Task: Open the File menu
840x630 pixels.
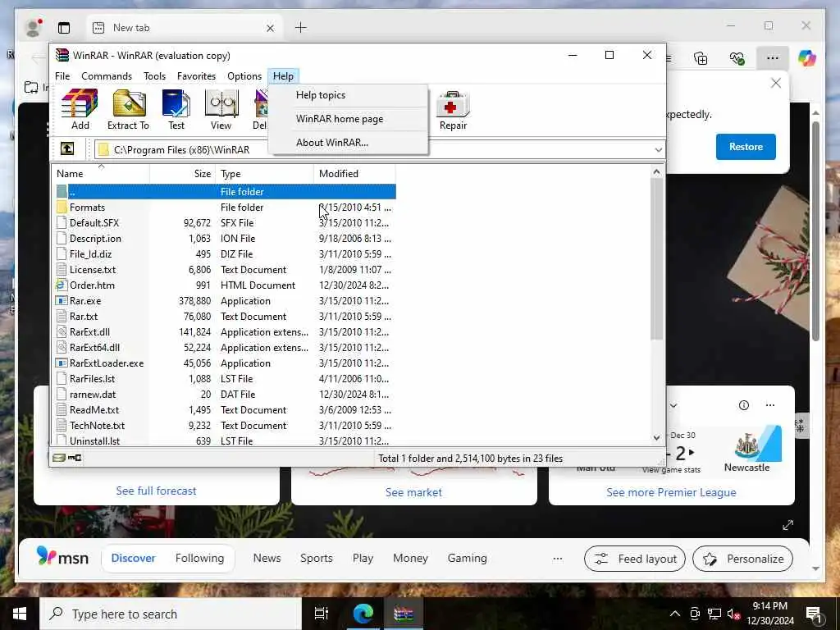Action: tap(62, 76)
